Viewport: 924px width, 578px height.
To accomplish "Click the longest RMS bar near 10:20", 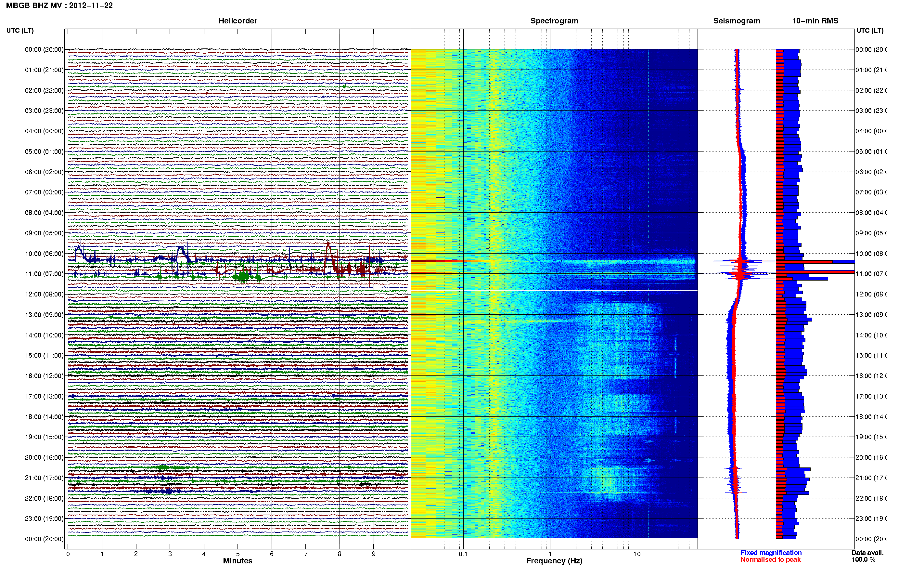I will pyautogui.click(x=815, y=262).
